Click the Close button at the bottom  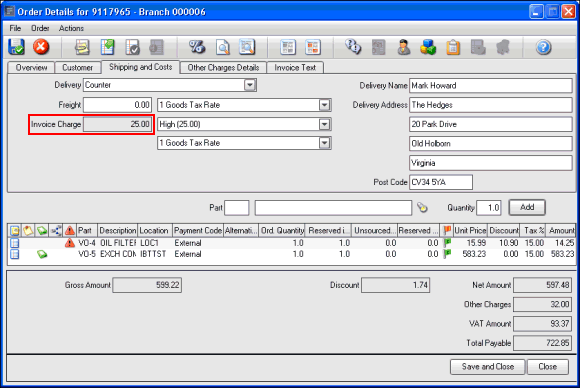(547, 367)
